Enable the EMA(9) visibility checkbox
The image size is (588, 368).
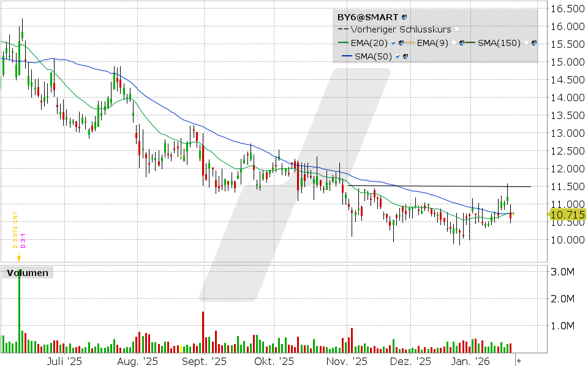click(x=454, y=43)
